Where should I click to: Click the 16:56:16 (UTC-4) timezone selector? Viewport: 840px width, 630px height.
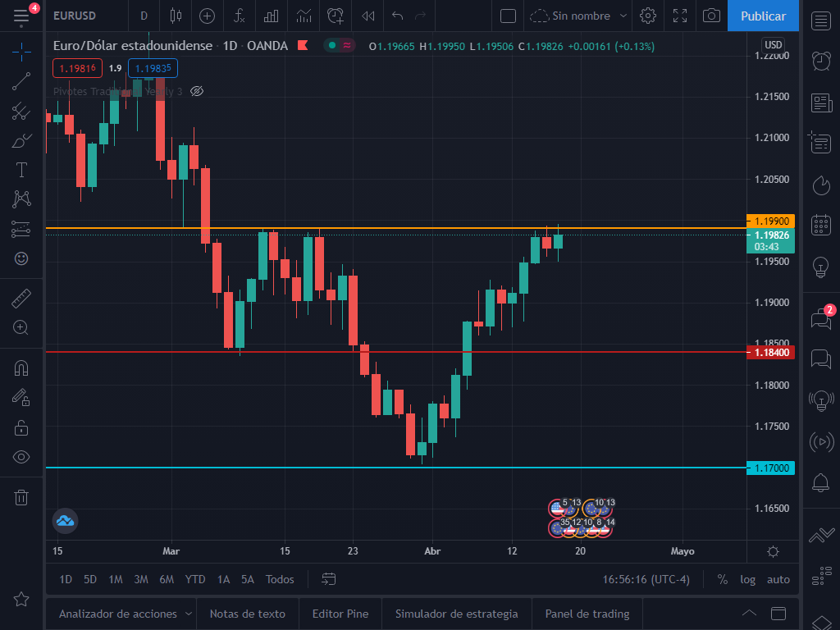click(646, 579)
